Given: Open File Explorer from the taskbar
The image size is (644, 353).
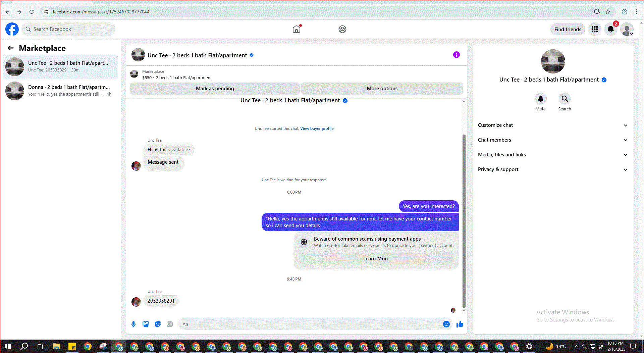Looking at the screenshot, I should click(x=56, y=346).
